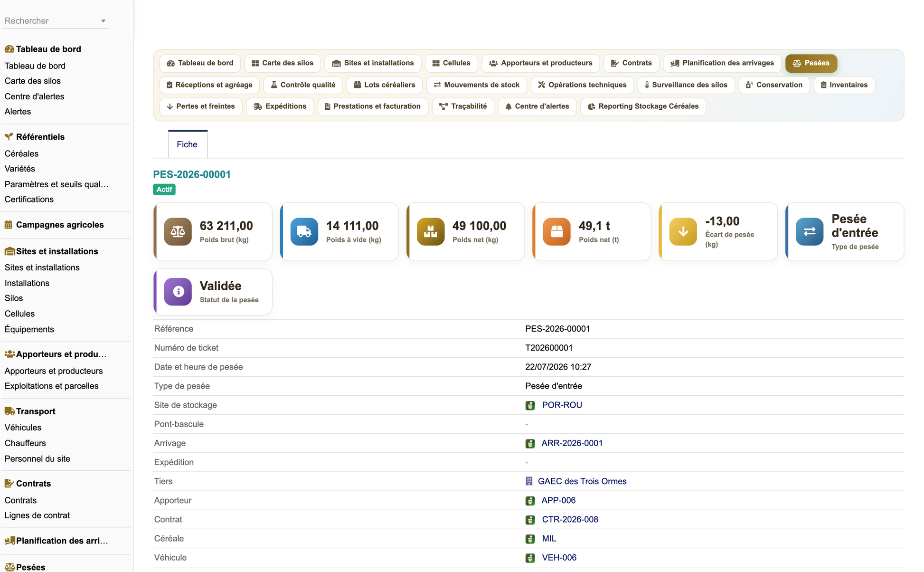The image size is (924, 572).
Task: Click the Actif status badge
Action: coord(164,190)
